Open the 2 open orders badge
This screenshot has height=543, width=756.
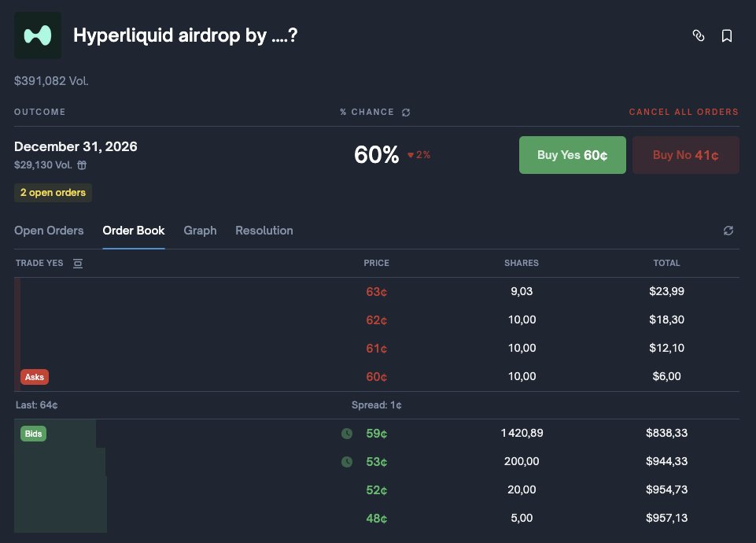pyautogui.click(x=53, y=193)
